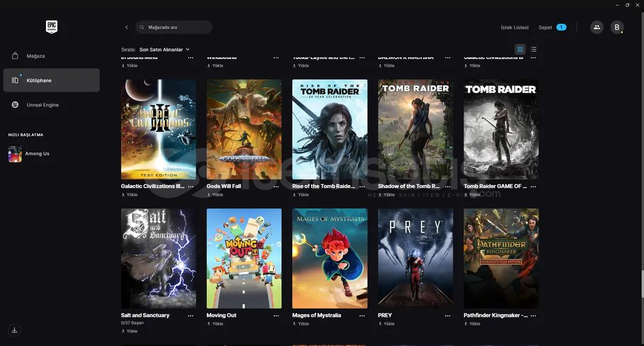Open the friends list icon
644x346 pixels.
click(x=597, y=27)
